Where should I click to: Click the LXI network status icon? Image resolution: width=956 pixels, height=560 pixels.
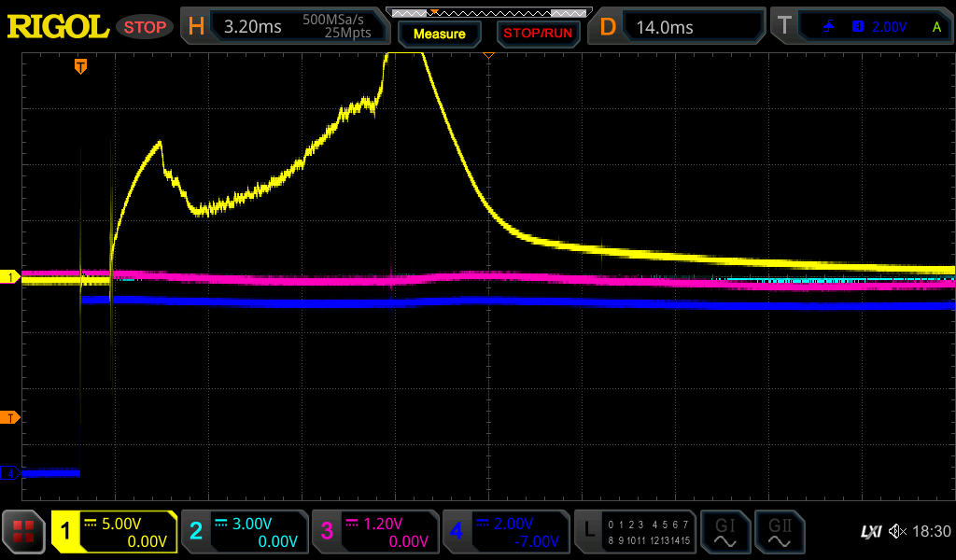point(870,532)
